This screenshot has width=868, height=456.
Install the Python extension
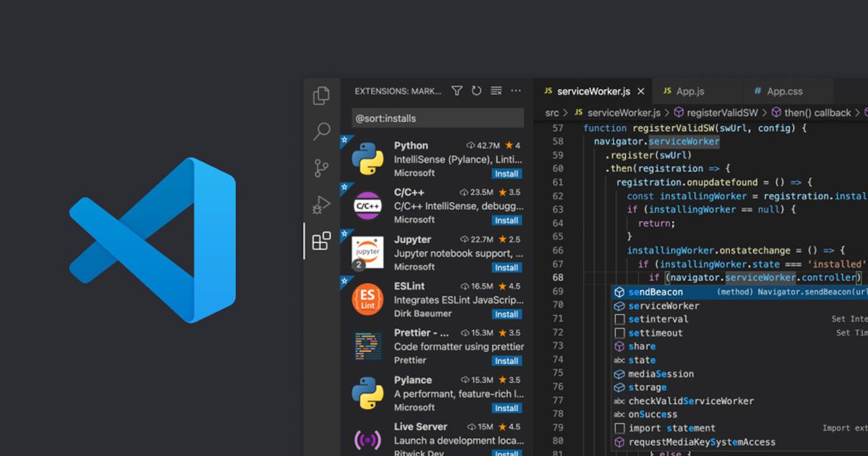[506, 174]
